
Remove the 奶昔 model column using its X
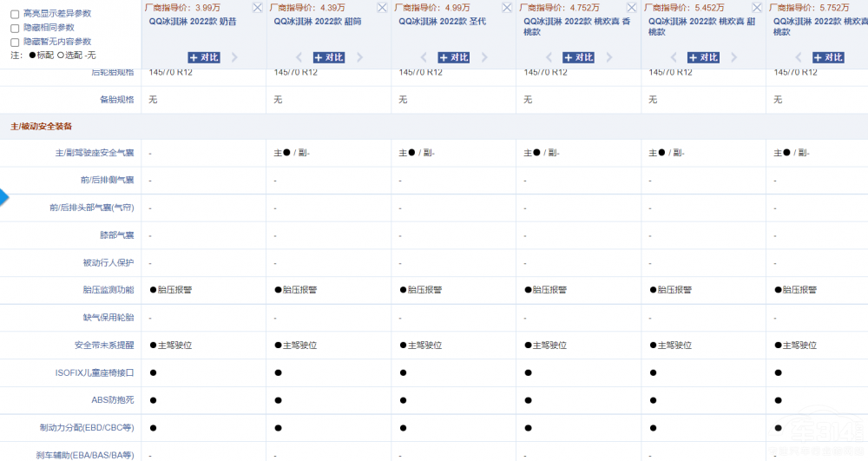pyautogui.click(x=257, y=7)
